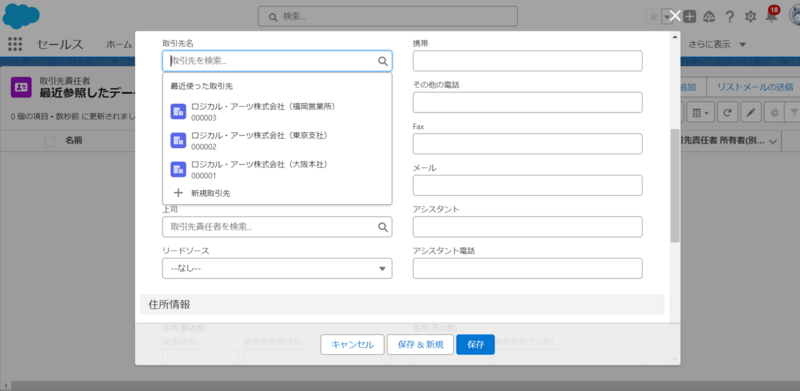
Task: Click the キャンセル button
Action: point(352,345)
